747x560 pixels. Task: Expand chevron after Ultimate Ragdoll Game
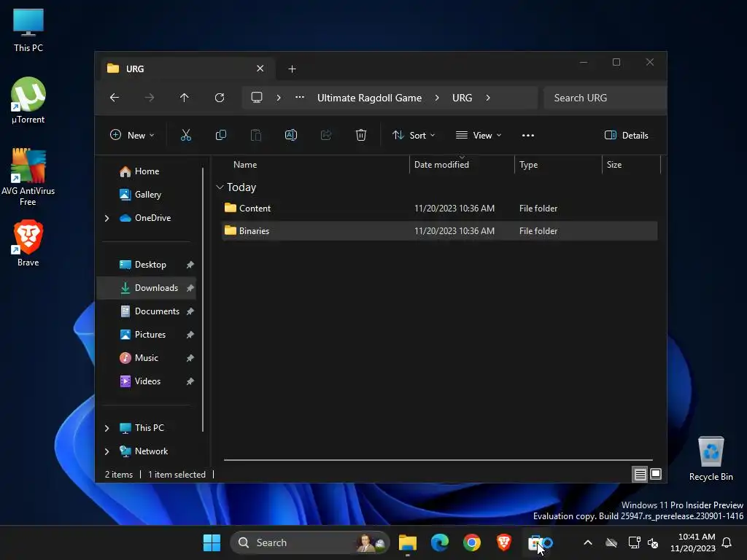(x=437, y=98)
